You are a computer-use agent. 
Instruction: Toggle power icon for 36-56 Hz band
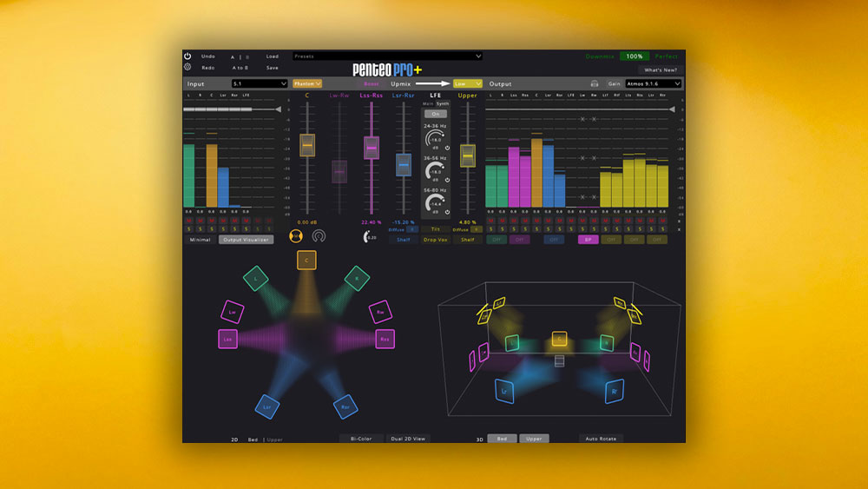(447, 180)
